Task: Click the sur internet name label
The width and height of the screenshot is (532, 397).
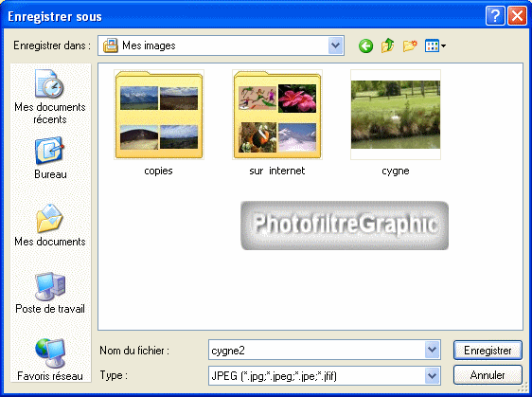Action: tap(277, 171)
